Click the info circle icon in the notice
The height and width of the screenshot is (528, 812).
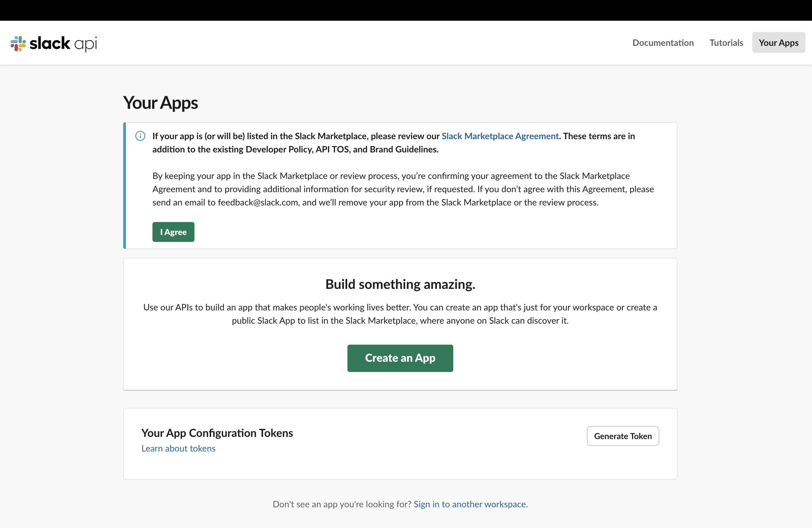[140, 136]
